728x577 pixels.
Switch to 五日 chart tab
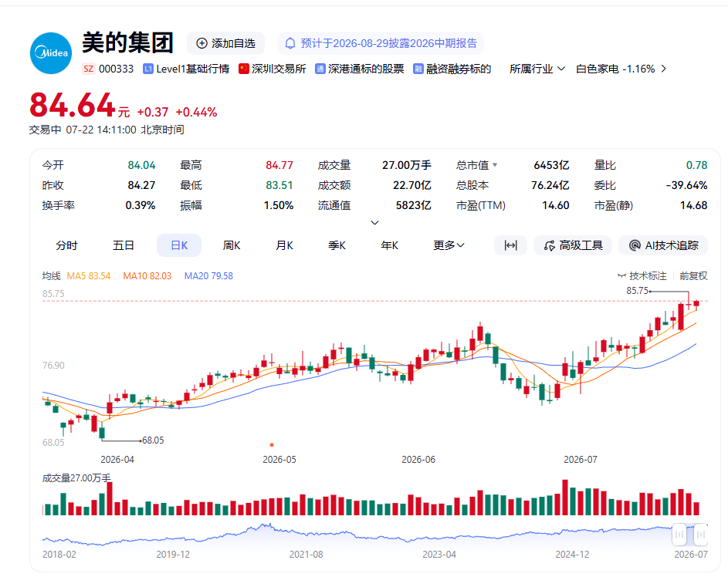click(124, 245)
